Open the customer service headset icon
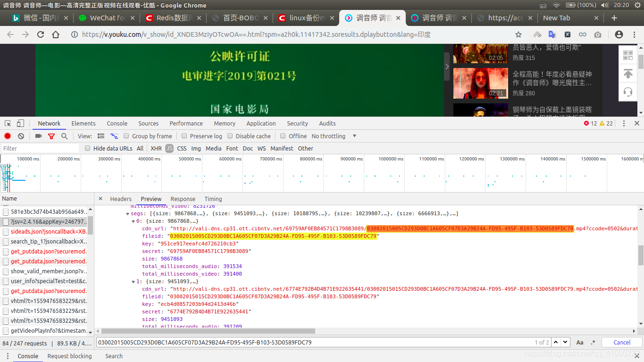The image size is (644, 362). point(628,92)
